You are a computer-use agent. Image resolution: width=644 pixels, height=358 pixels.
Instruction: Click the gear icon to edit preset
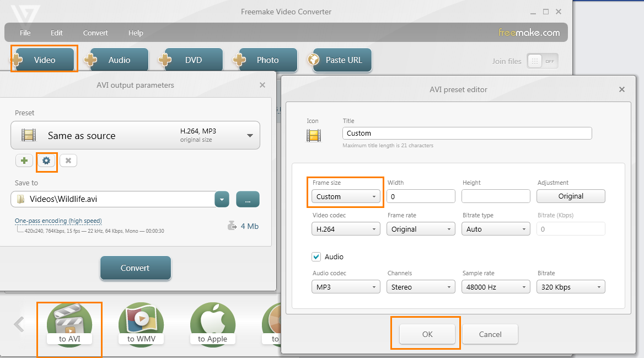click(x=46, y=161)
